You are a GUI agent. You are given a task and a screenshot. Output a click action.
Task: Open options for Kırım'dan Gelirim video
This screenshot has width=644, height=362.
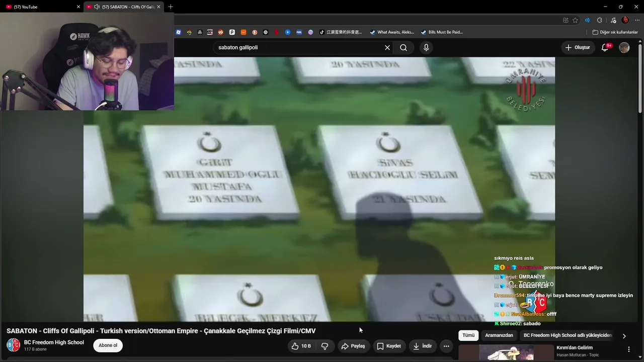click(628, 349)
